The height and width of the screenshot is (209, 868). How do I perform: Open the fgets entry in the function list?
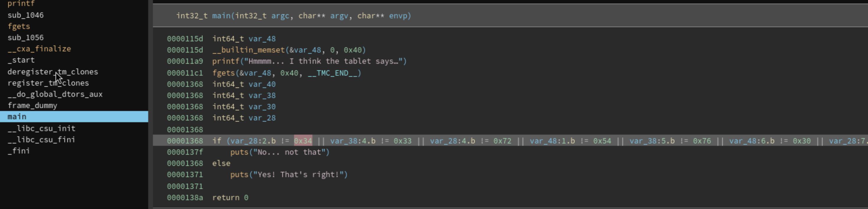coord(19,26)
